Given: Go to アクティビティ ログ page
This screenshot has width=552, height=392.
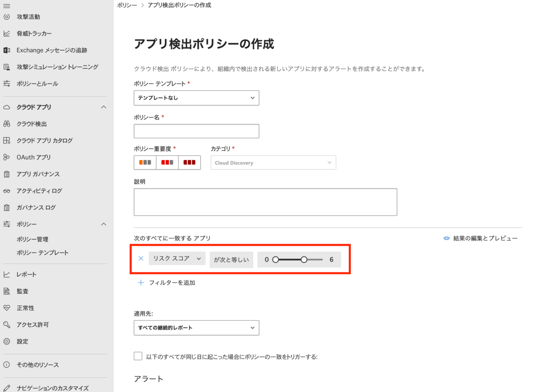Looking at the screenshot, I should [39, 190].
